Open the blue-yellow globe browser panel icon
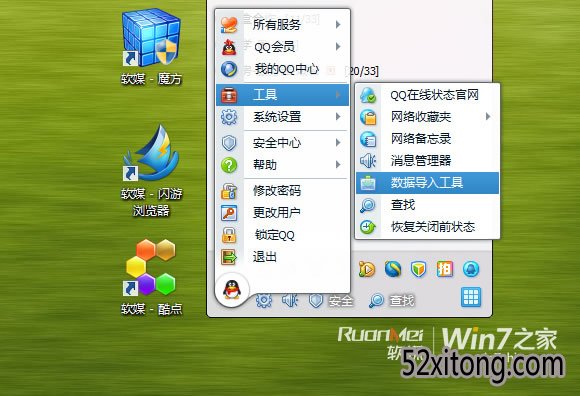The height and width of the screenshot is (396, 580). click(393, 269)
